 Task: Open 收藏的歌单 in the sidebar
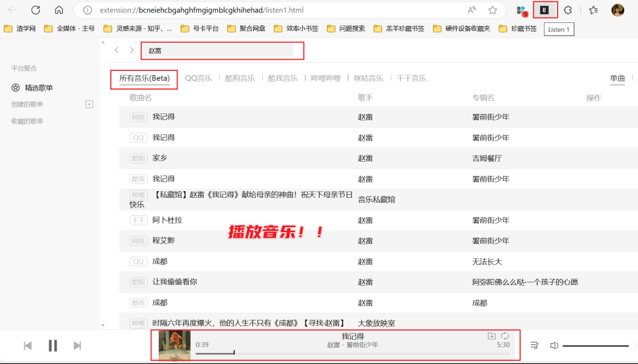29,119
